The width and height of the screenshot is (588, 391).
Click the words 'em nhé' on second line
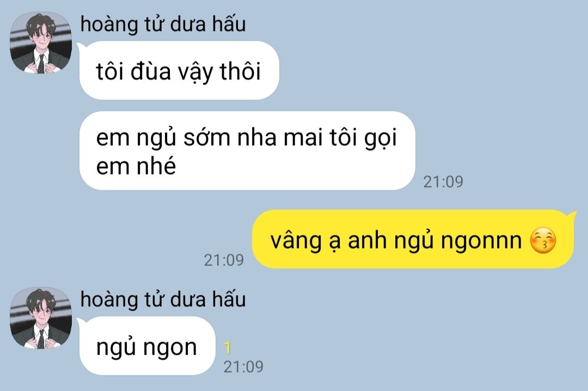pyautogui.click(x=136, y=165)
